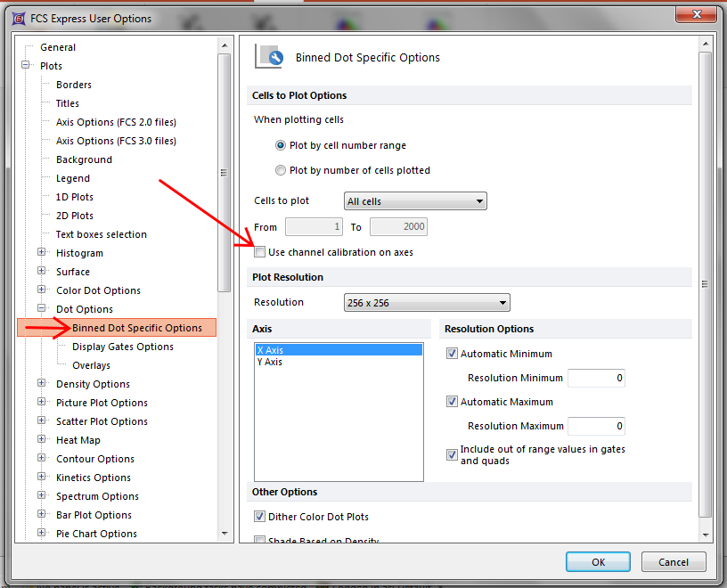Toggle Dither Color Dot Plots checkbox
The height and width of the screenshot is (588, 727).
[x=260, y=517]
